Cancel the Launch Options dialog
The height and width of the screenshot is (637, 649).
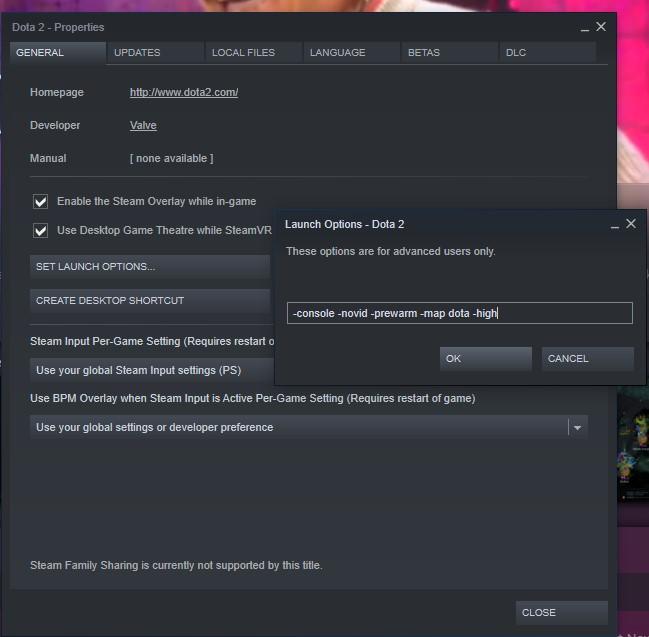(588, 358)
